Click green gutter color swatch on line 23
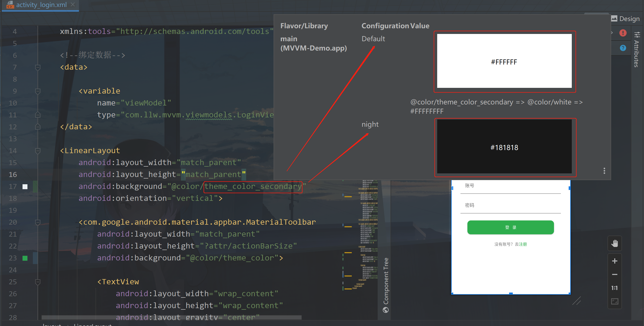This screenshot has width=644, height=326. 25,258
